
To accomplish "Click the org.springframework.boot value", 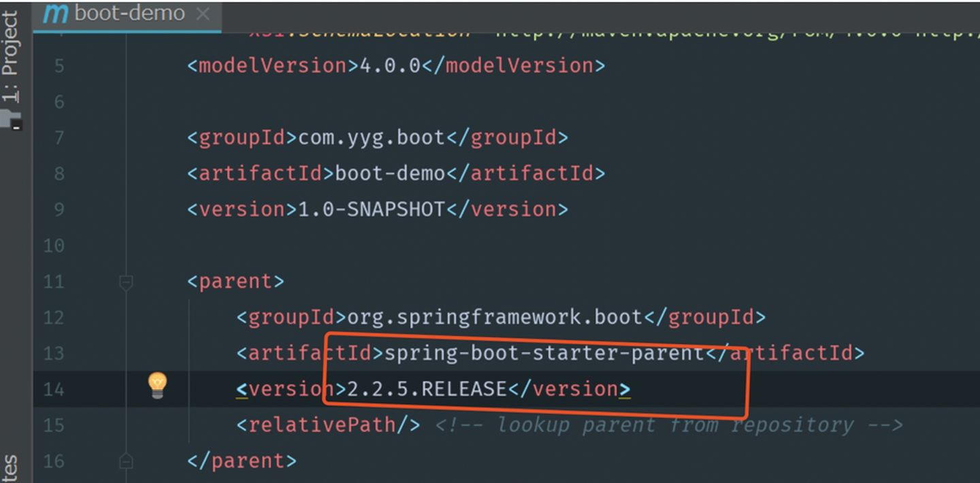I will pyautogui.click(x=495, y=317).
